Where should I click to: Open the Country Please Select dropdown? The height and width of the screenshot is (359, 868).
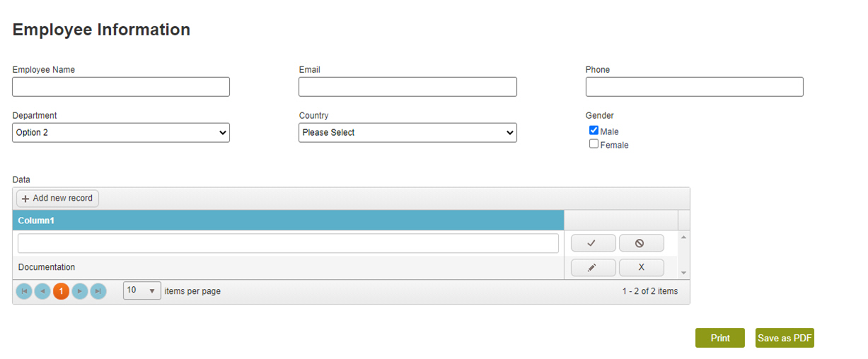(x=407, y=133)
